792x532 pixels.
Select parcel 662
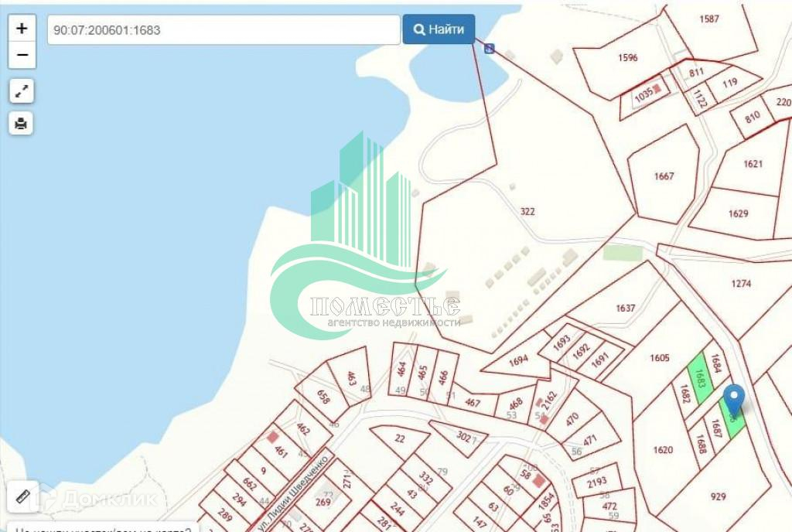pyautogui.click(x=249, y=483)
